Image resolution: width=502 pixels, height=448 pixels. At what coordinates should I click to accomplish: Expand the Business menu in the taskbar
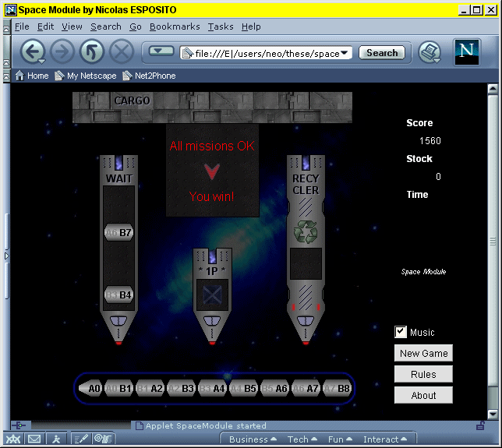tap(253, 439)
